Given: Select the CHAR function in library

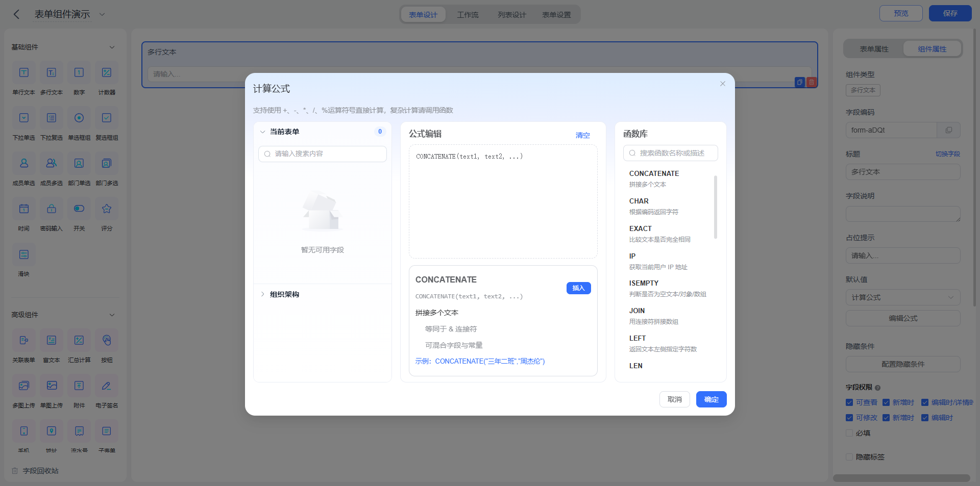Looking at the screenshot, I should pos(669,206).
